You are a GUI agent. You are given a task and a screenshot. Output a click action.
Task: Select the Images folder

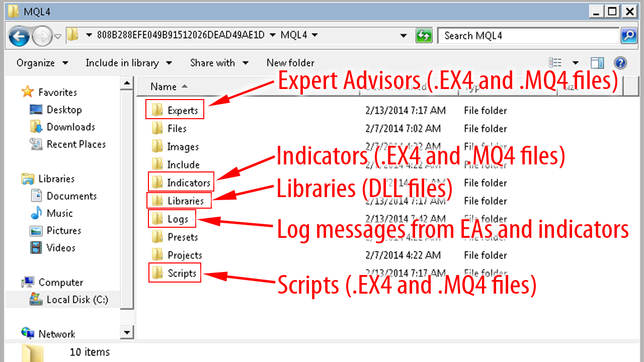click(175, 147)
